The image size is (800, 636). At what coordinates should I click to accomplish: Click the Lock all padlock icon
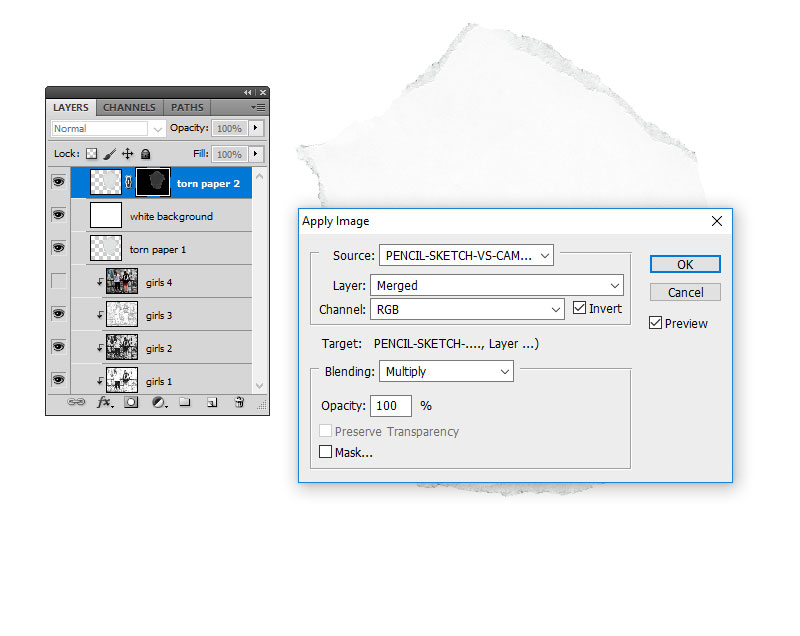click(145, 154)
